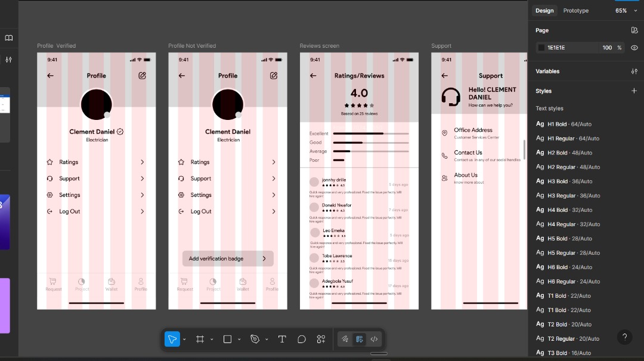Click About Us item in Support frame
Image resolution: width=644 pixels, height=361 pixels.
pyautogui.click(x=463, y=178)
